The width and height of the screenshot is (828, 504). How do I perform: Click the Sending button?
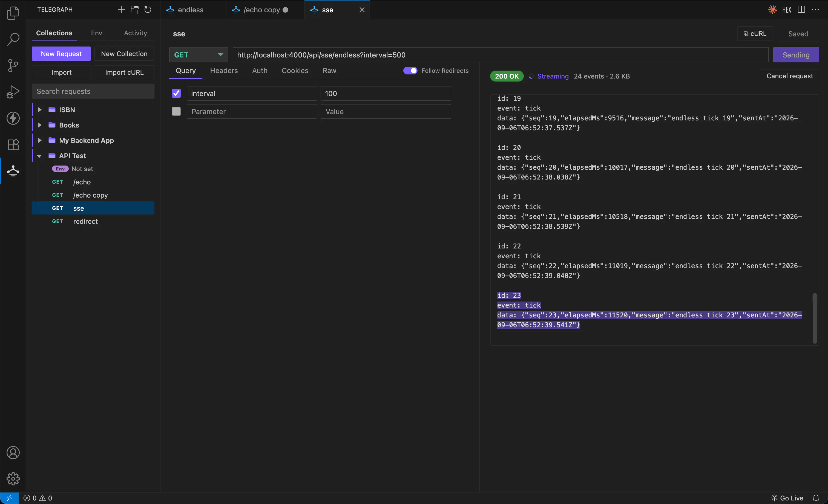[x=796, y=55]
